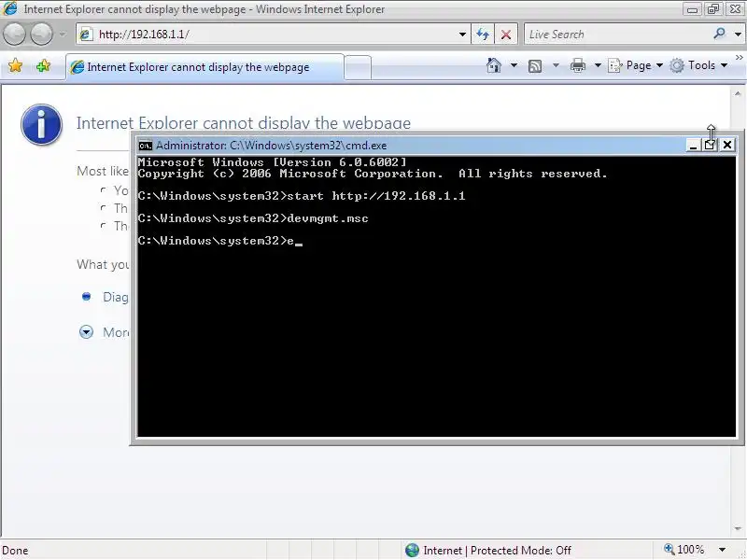The height and width of the screenshot is (560, 747).
Task: Expand the Home button dropdown arrow
Action: (514, 65)
